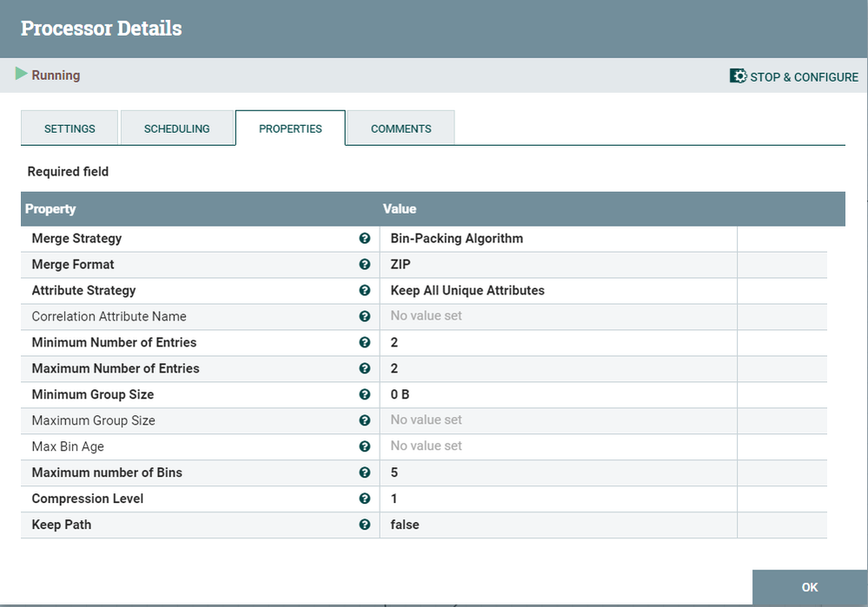Viewport: 868px width, 607px height.
Task: Switch to the Settings tab
Action: tap(70, 128)
